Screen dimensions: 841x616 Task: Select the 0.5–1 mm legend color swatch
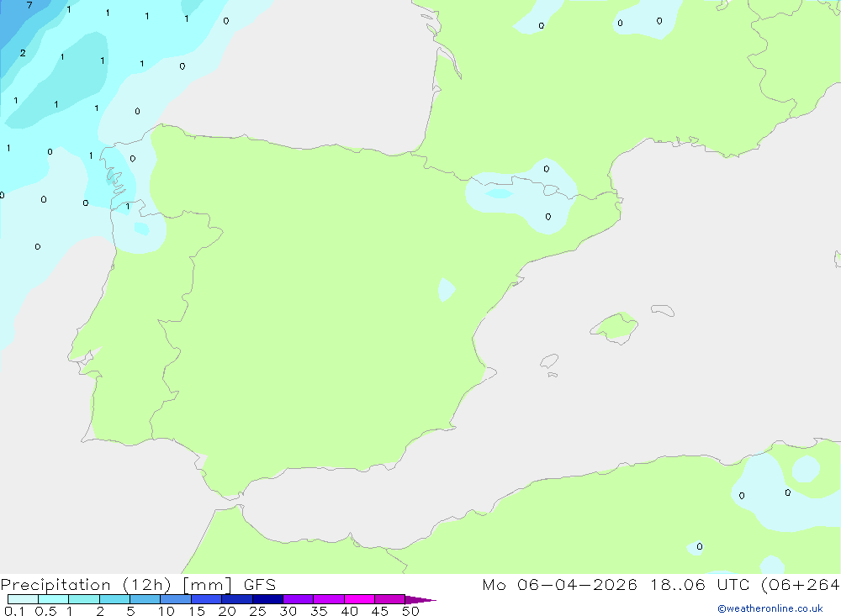(54, 599)
